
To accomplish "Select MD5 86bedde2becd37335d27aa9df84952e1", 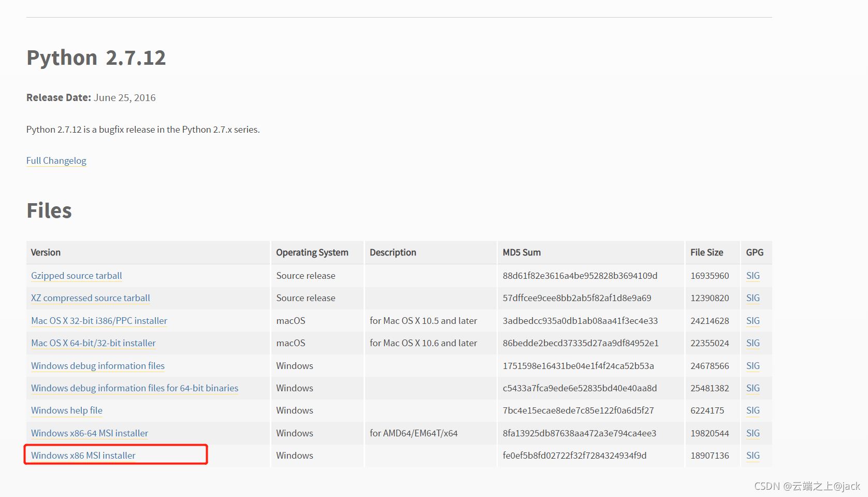I will click(581, 343).
